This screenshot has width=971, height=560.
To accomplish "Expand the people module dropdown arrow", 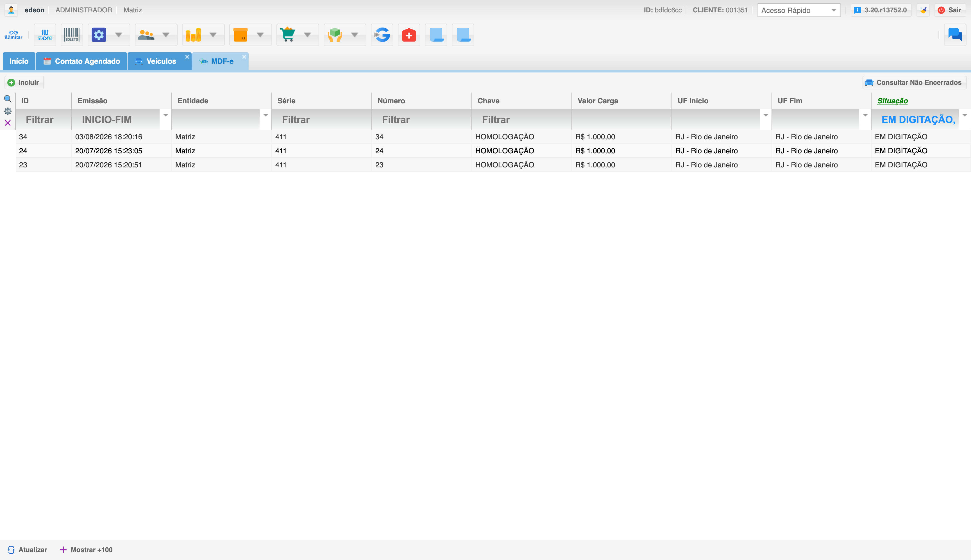I will coord(166,35).
